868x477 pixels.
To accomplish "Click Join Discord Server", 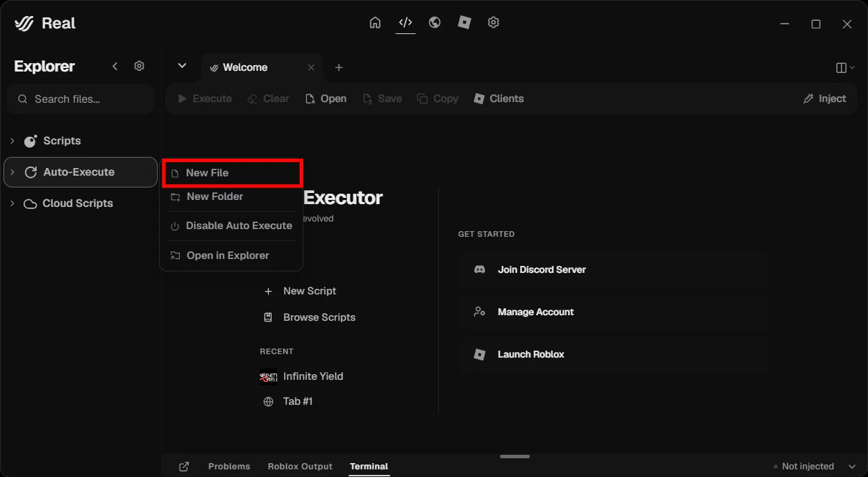I will pyautogui.click(x=613, y=269).
